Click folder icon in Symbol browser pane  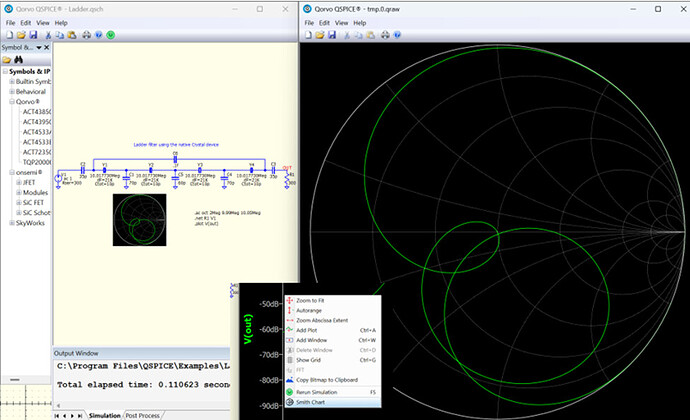coord(7,59)
